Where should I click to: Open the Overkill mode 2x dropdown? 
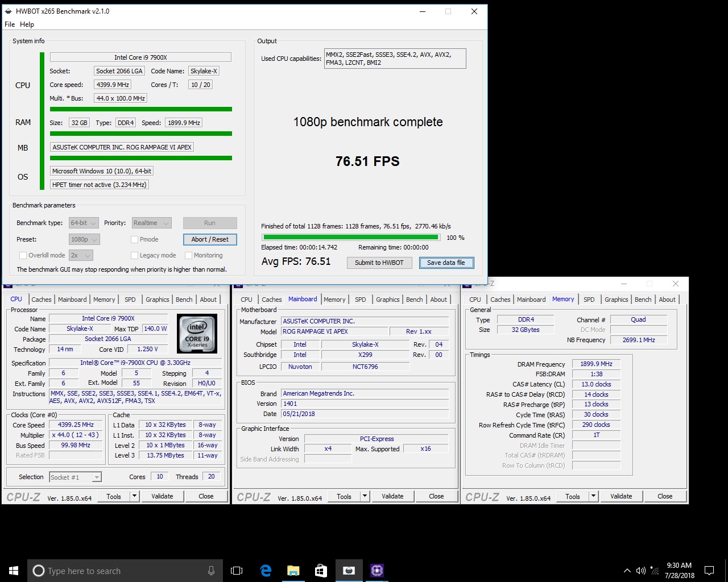tap(81, 255)
